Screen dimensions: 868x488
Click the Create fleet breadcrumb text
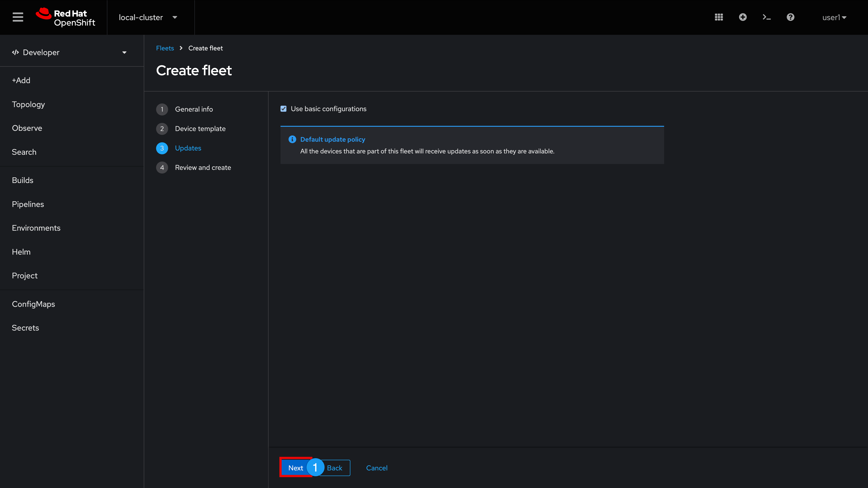(205, 48)
